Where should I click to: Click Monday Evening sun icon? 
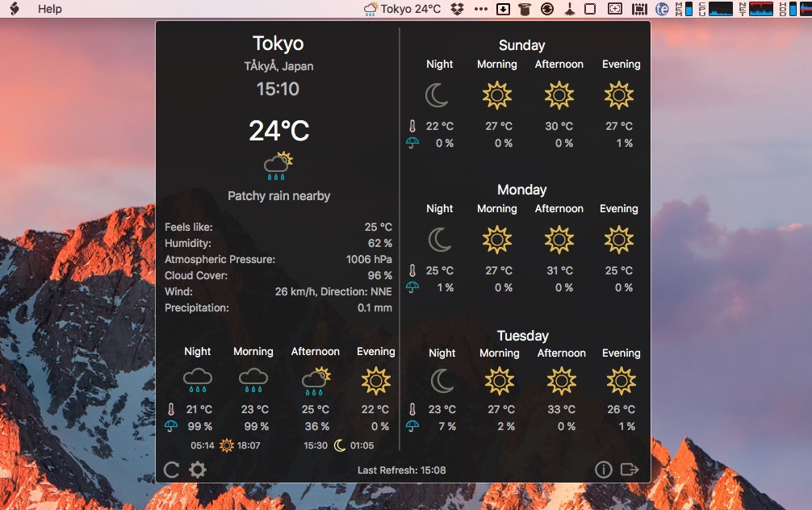619,240
